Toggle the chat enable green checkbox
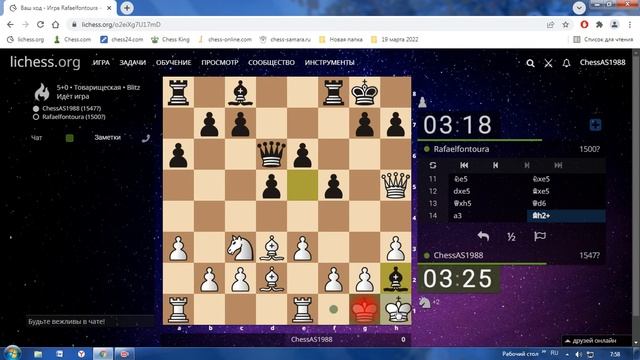 (70, 138)
